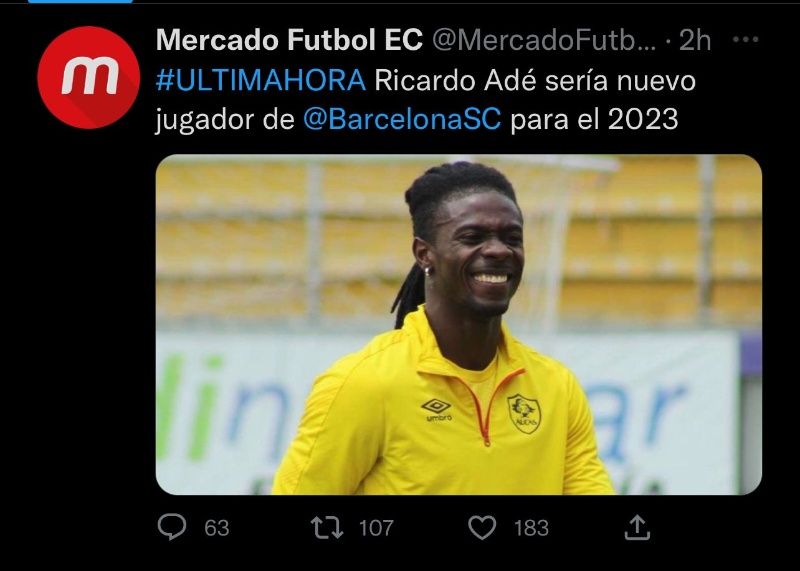Image resolution: width=800 pixels, height=571 pixels.
Task: Retweet using the retweet arrows icon
Action: (x=327, y=528)
